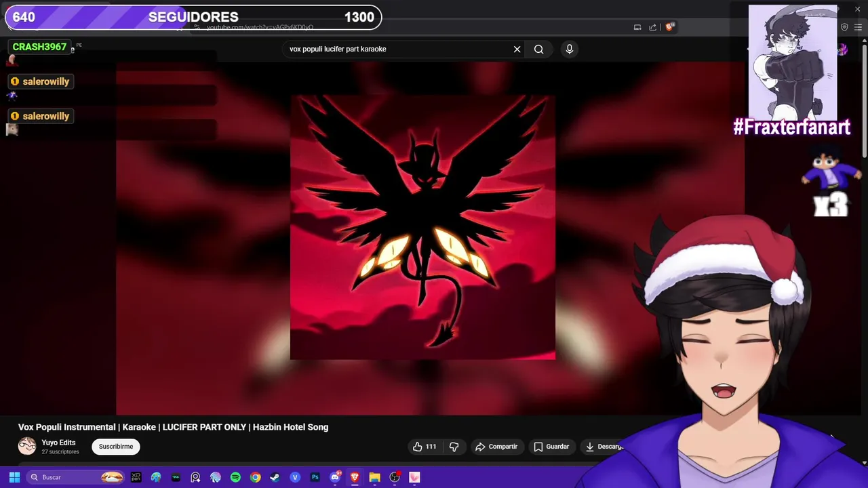Open the white circular P app in taskbar
Screen dimensions: 868x488
point(195,477)
